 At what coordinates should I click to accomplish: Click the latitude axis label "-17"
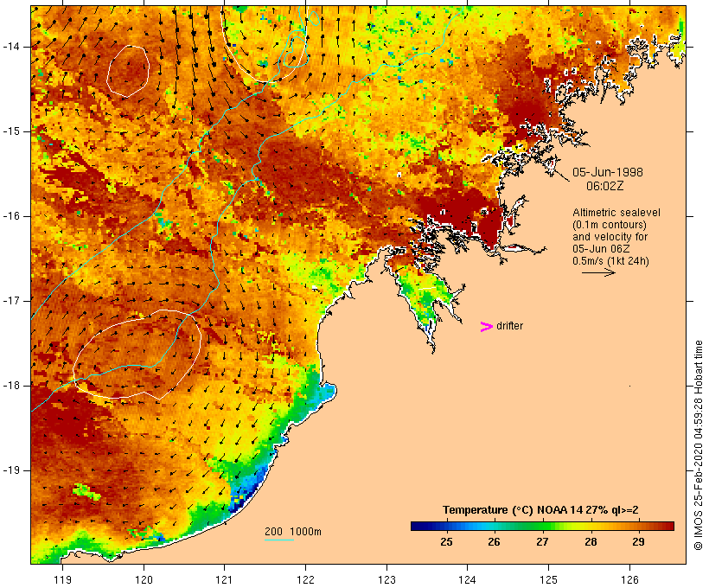tap(11, 301)
